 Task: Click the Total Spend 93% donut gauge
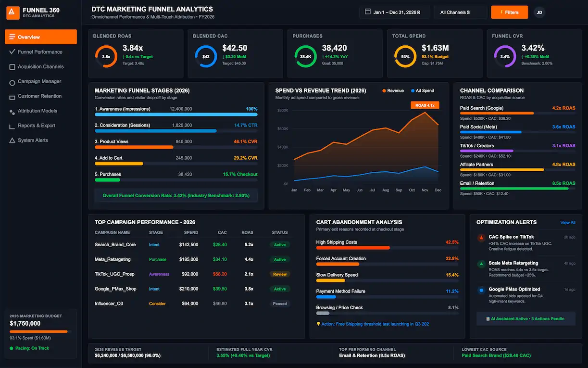pos(405,57)
